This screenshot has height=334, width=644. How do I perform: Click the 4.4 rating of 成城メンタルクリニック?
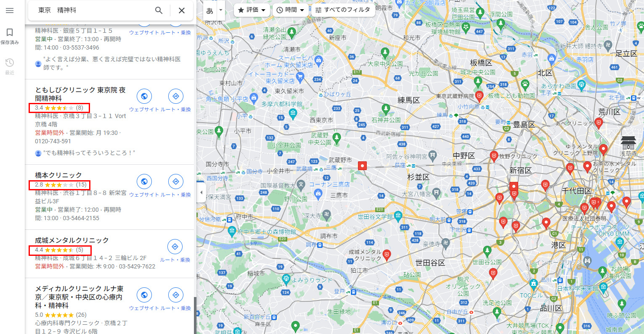click(x=59, y=250)
